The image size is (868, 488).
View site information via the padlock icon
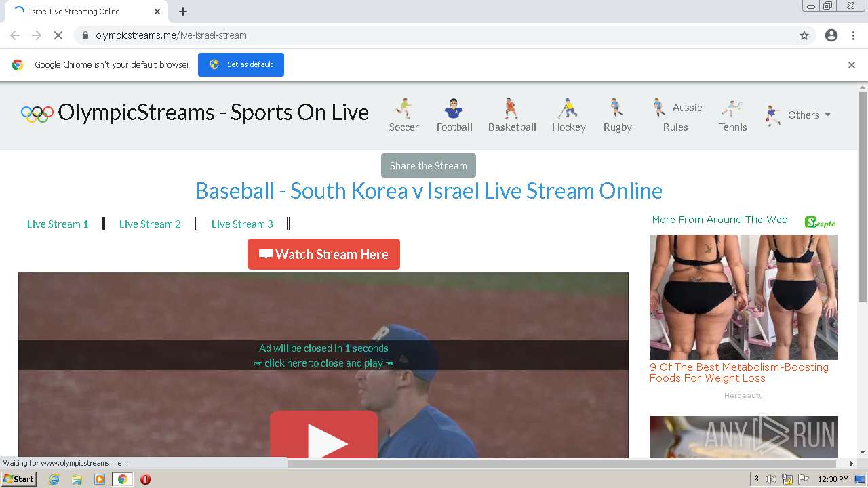click(x=85, y=35)
